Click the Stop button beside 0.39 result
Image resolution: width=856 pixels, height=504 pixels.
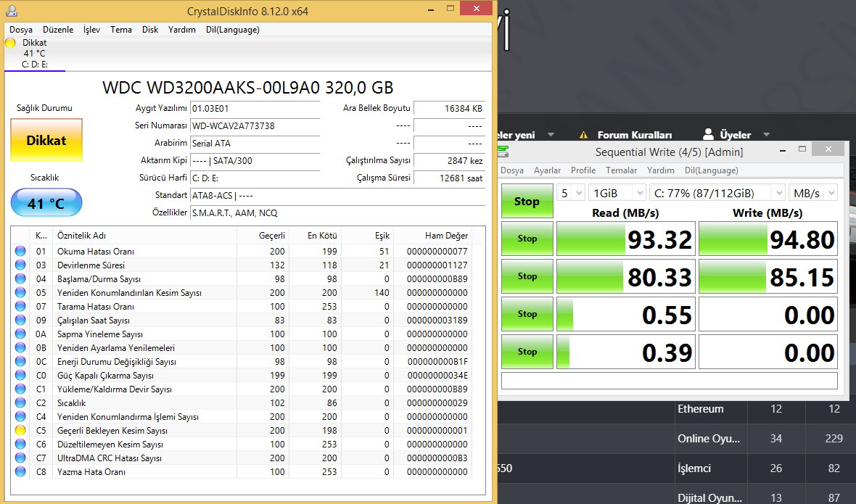(x=527, y=351)
